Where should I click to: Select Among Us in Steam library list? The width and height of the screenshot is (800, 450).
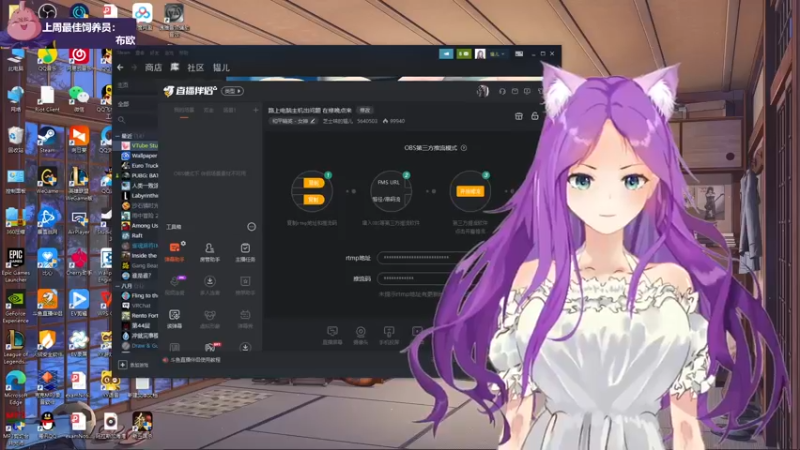coord(139,226)
